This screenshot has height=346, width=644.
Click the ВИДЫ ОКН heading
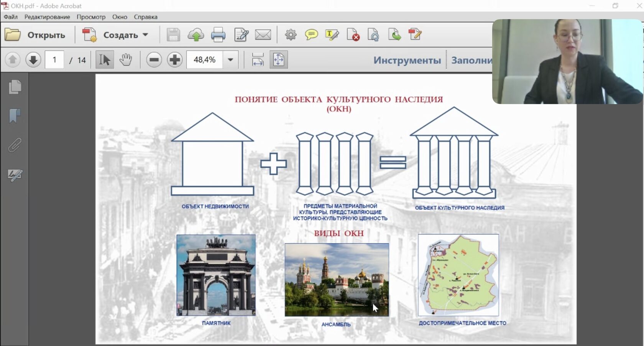point(339,233)
